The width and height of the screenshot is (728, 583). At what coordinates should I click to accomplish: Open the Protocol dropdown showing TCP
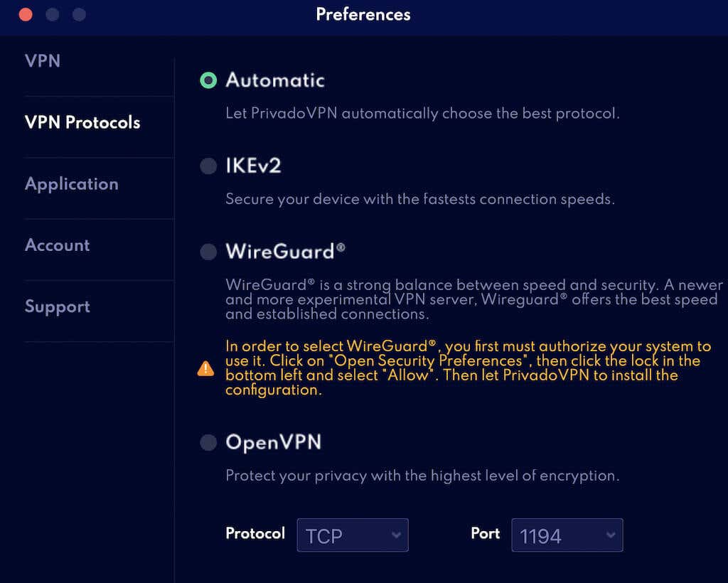(352, 535)
